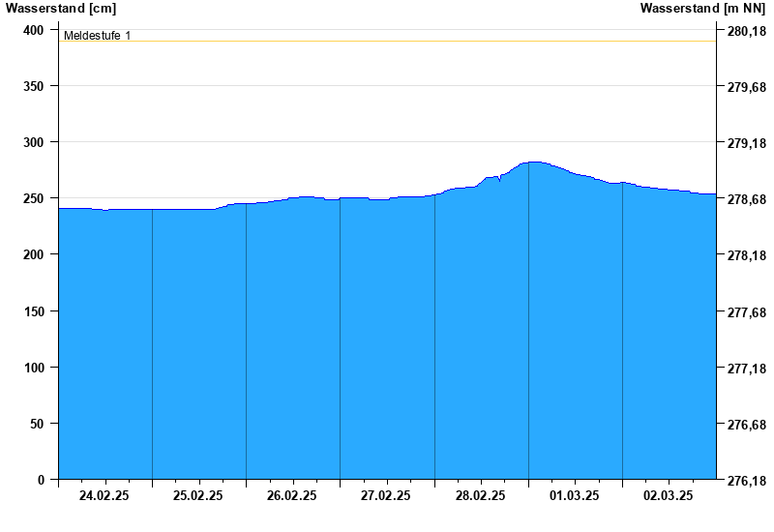Screen dimensions: 774x532
Task: Select the 01.03.25 date label
Action: tap(575, 495)
